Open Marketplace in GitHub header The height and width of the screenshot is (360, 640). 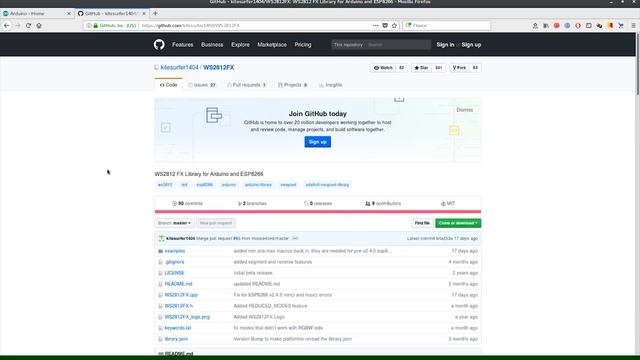pyautogui.click(x=272, y=44)
